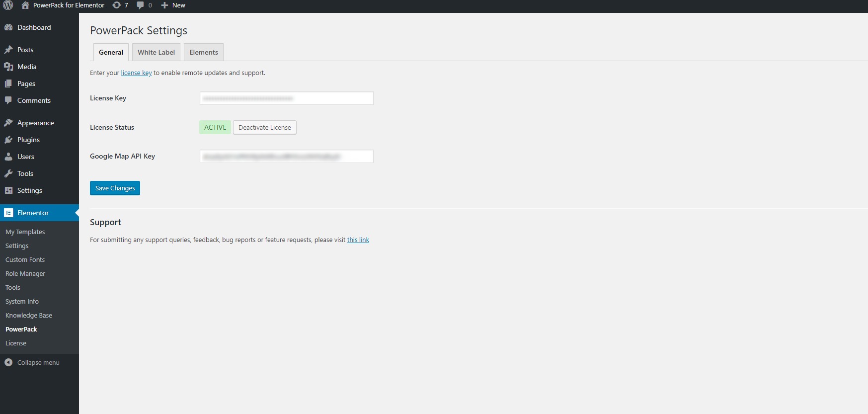The image size is (868, 414).
Task: Click the Settings sliders icon
Action: [8, 190]
